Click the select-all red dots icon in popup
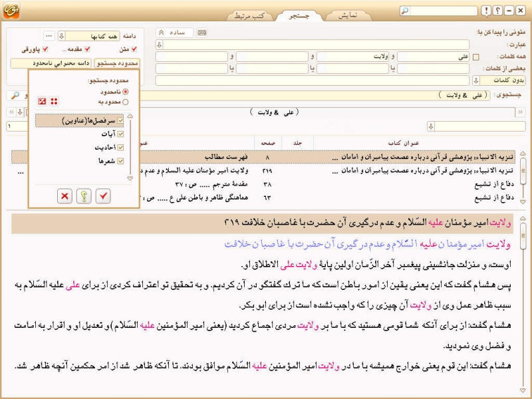 (x=55, y=101)
